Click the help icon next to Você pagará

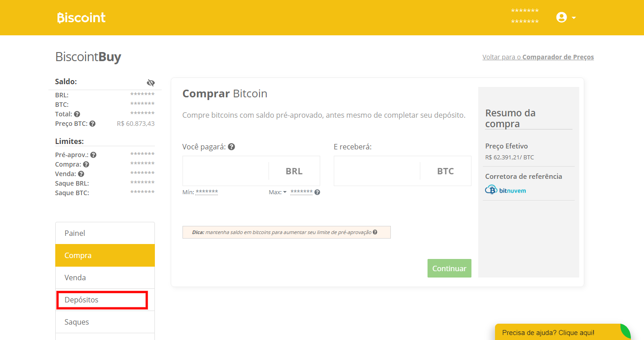(231, 147)
